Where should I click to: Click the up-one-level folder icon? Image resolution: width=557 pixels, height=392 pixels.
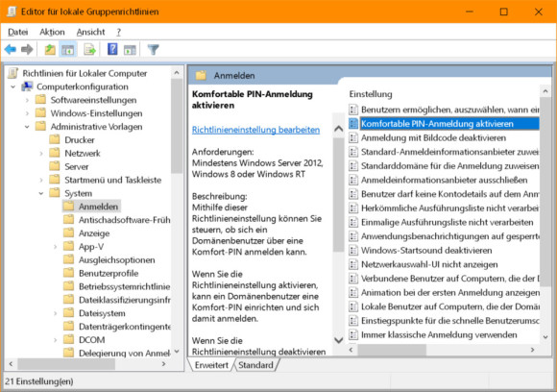[50, 49]
